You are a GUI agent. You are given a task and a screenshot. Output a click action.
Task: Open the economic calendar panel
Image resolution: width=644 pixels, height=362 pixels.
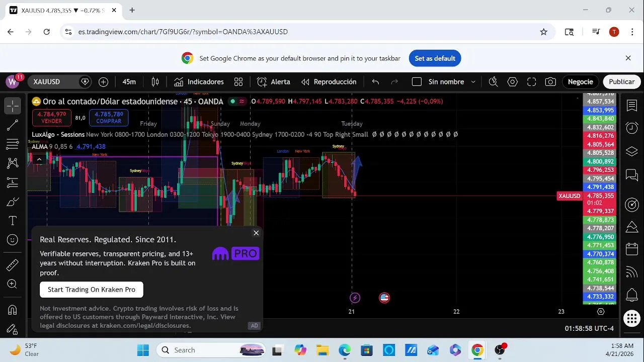pyautogui.click(x=632, y=249)
